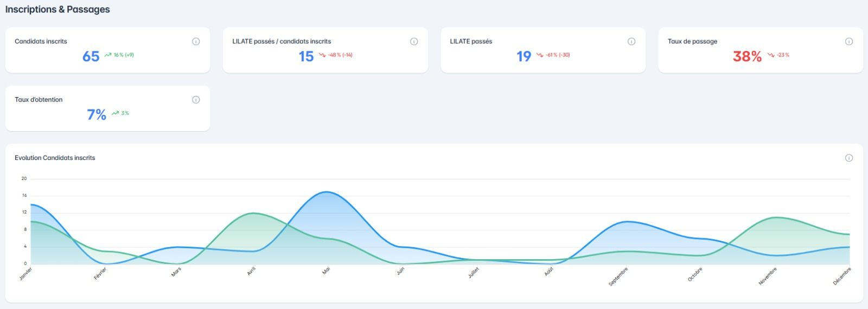Click the Inscriptions & Passages heading
The image size is (868, 309).
(58, 9)
